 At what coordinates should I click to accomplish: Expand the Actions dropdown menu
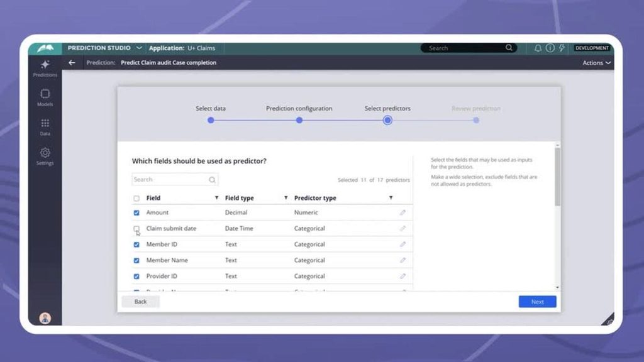tap(596, 63)
